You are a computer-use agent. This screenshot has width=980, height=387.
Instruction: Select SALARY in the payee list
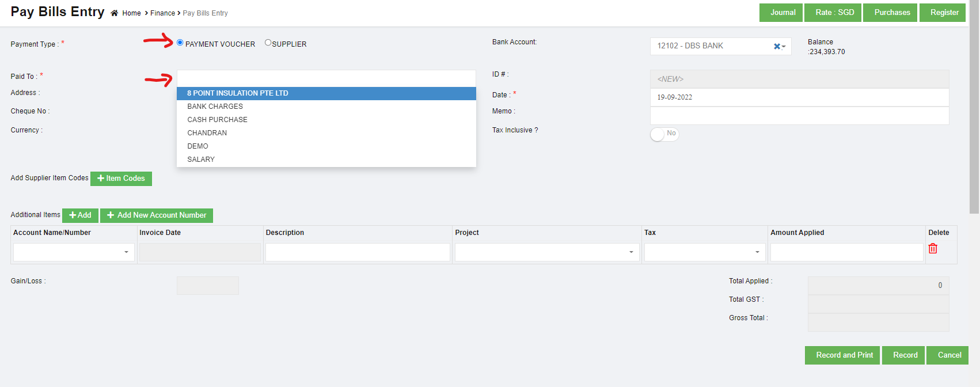[201, 160]
